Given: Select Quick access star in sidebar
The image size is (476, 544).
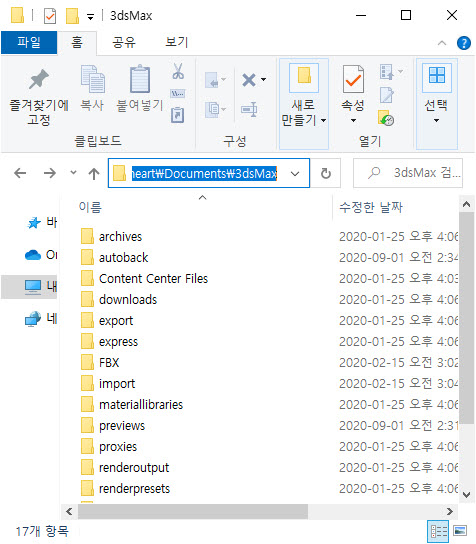Looking at the screenshot, I should [34, 223].
